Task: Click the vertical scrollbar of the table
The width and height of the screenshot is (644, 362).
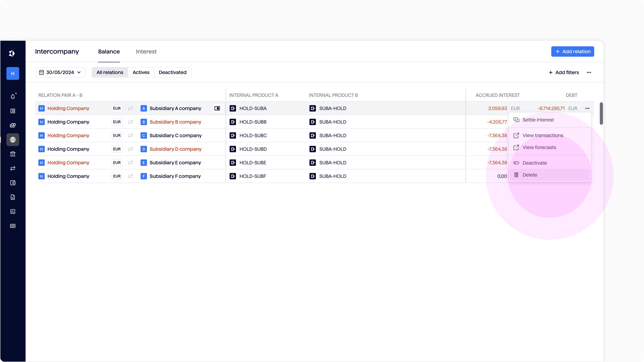Action: [601, 113]
